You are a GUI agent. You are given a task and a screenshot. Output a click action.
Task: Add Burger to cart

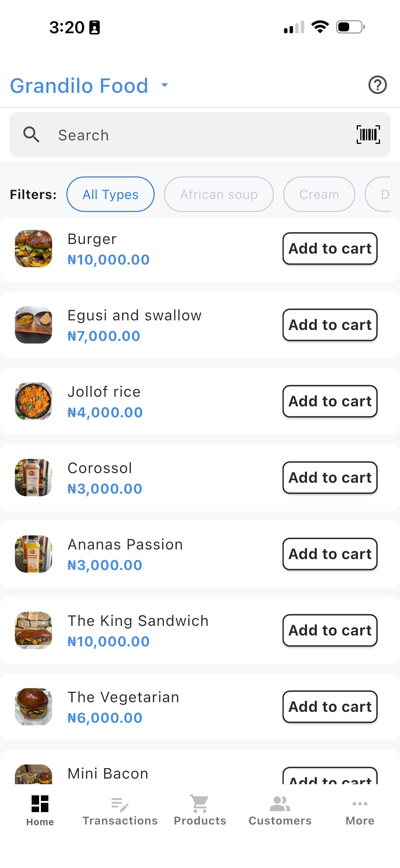330,249
